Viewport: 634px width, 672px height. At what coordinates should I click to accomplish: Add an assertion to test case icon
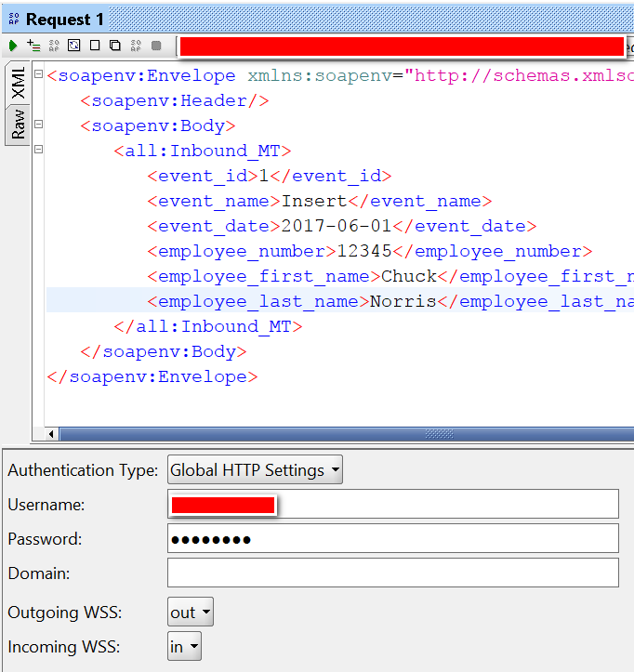[x=33, y=45]
